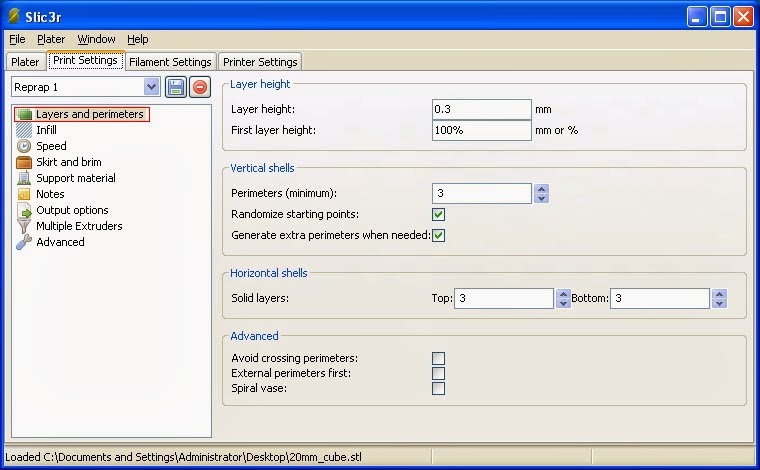
Task: Click the Loaded 20mm_cube.stl status text
Action: [x=183, y=457]
